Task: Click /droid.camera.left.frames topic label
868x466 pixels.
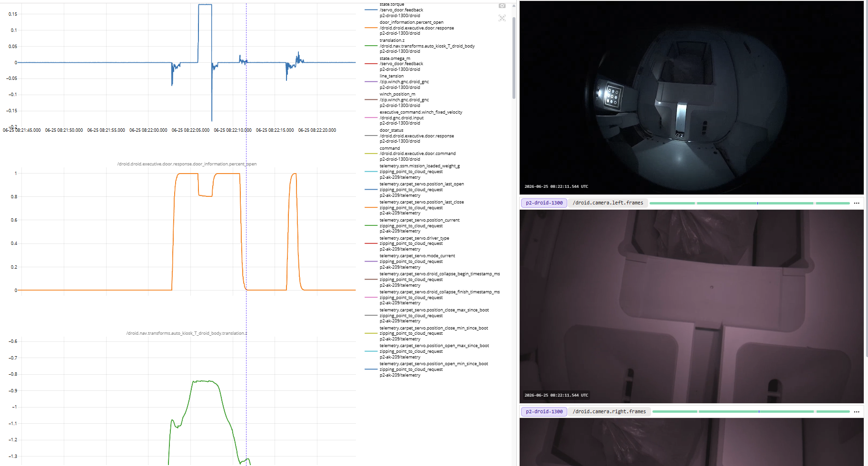Action: click(x=608, y=203)
